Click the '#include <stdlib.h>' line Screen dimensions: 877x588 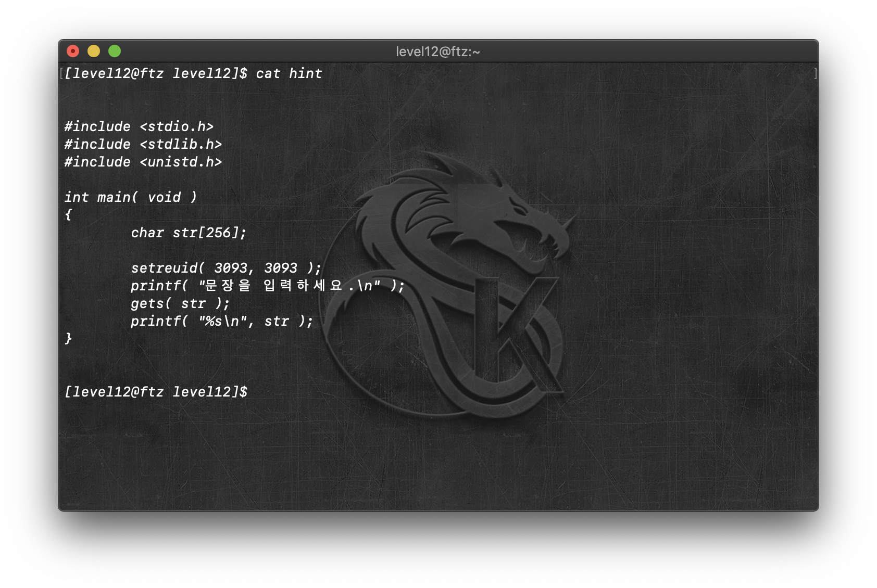[143, 144]
